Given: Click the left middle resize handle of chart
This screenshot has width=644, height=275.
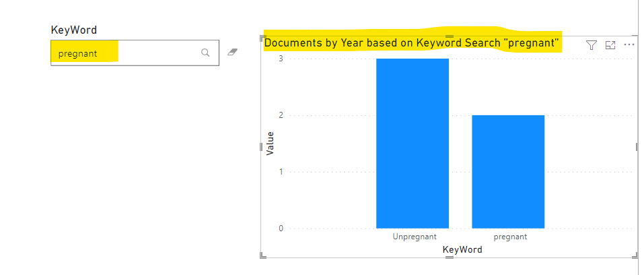Looking at the screenshot, I should [x=261, y=147].
